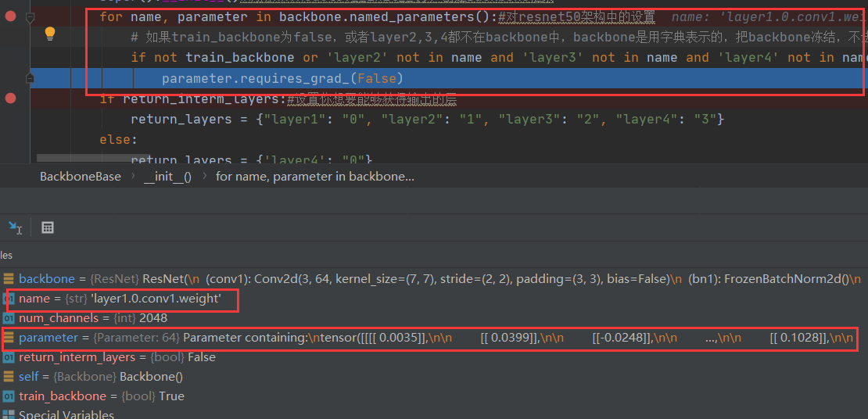Click the return_layers dictionary assignment line

[x=428, y=119]
